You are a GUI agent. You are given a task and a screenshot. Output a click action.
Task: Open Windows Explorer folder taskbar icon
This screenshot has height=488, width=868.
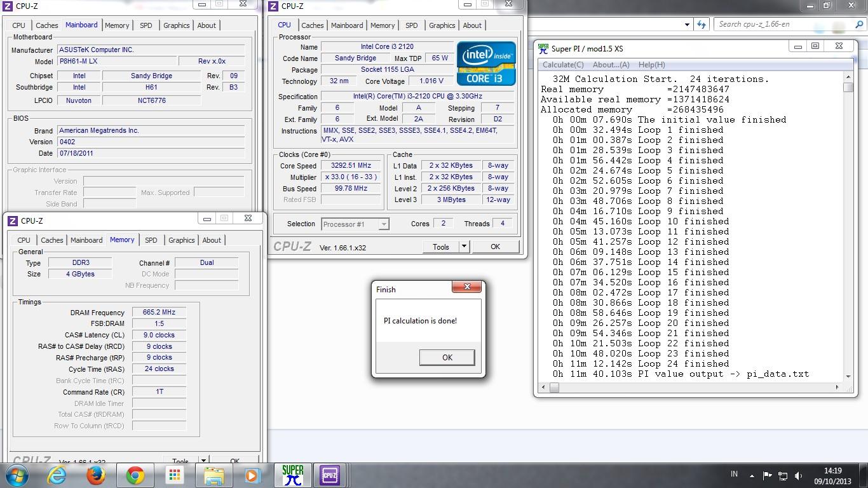click(x=214, y=475)
